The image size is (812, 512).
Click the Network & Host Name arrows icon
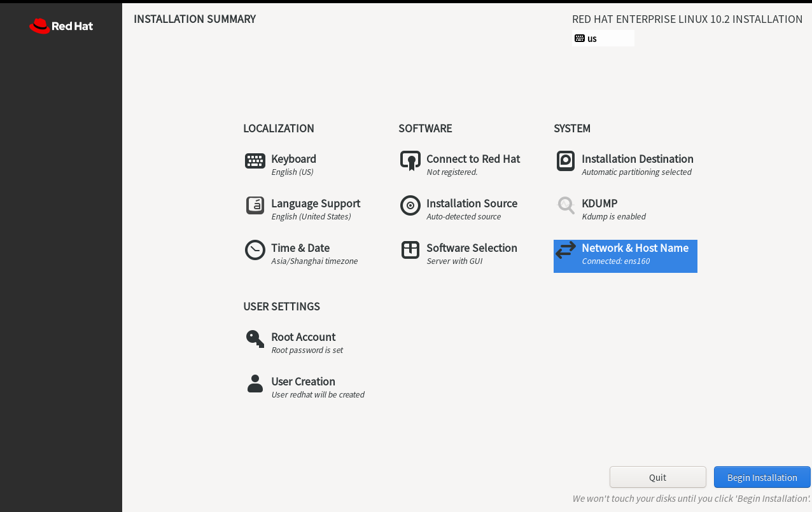(x=566, y=250)
